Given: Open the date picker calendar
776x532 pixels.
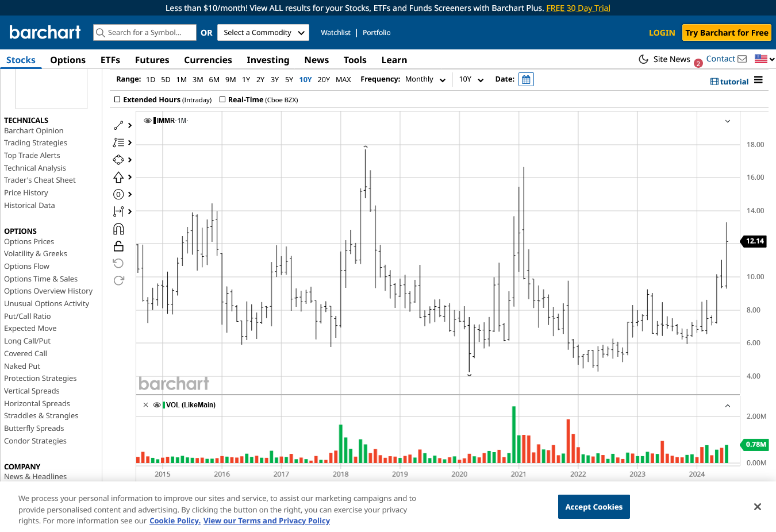Looking at the screenshot, I should (526, 79).
